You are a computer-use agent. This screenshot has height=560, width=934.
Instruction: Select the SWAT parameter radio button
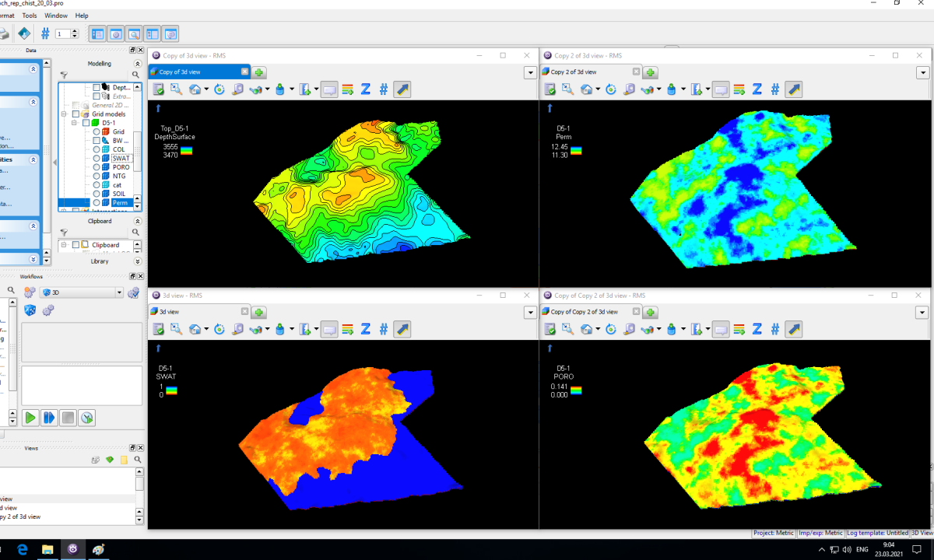click(97, 159)
